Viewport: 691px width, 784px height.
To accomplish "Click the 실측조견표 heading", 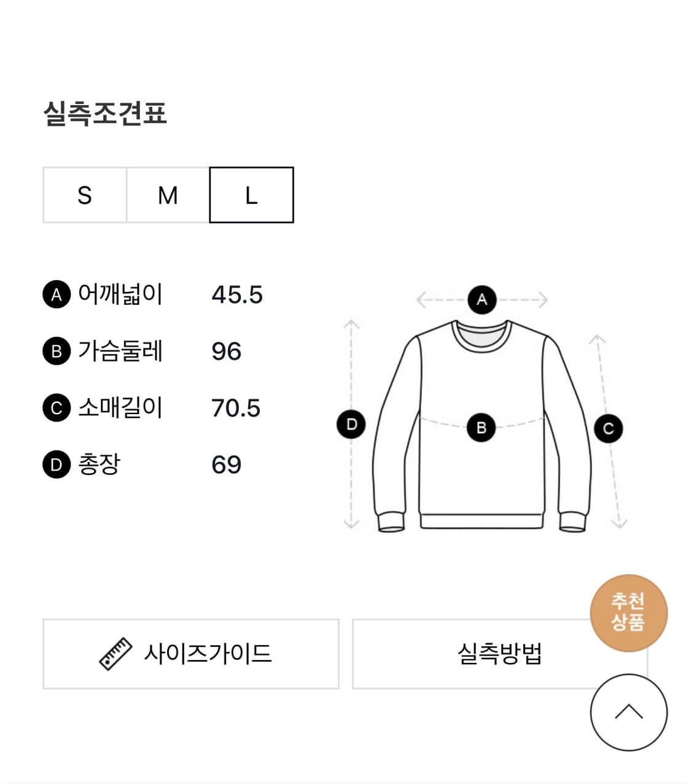I will pyautogui.click(x=105, y=114).
